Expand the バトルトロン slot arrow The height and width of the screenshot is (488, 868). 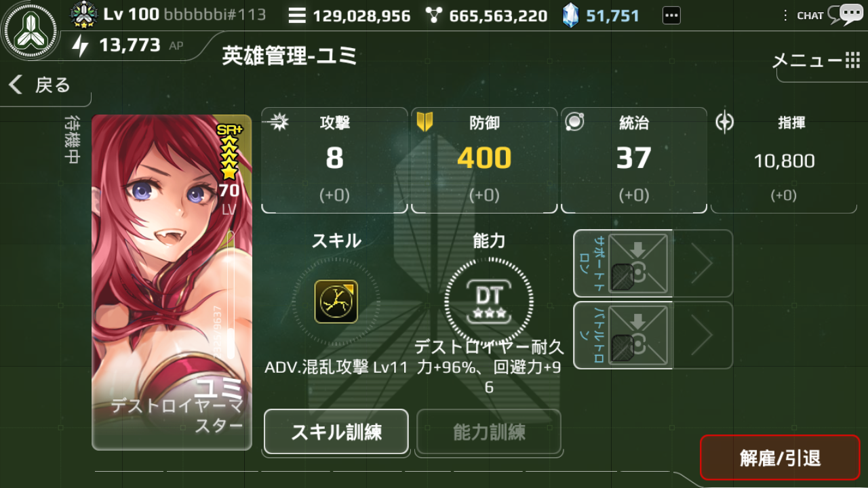(x=703, y=335)
